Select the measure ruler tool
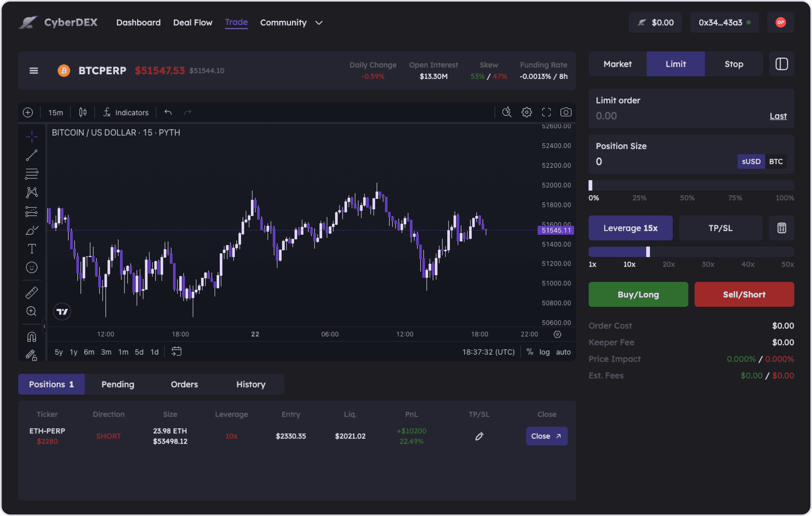The width and height of the screenshot is (812, 516). coord(31,292)
